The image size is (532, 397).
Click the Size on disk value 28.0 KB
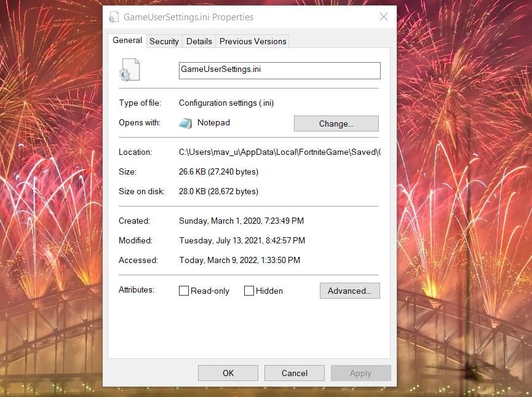pyautogui.click(x=218, y=192)
